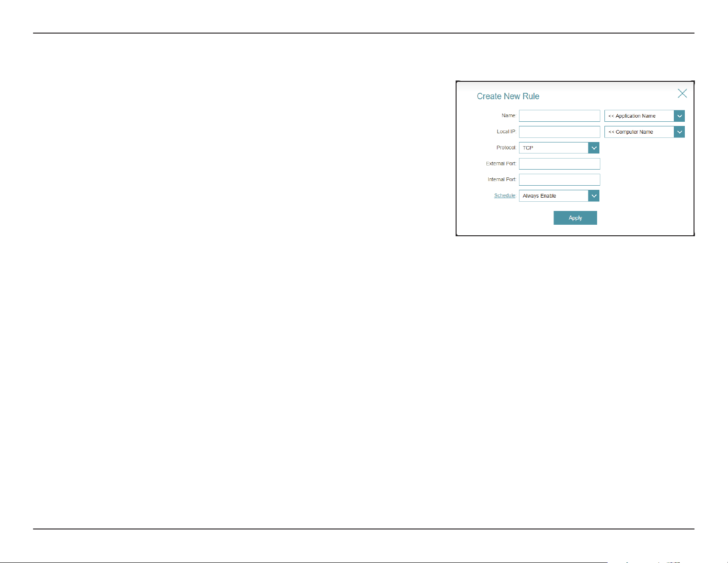This screenshot has height=563, width=728.
Task: Click the Name input field
Action: 559,116
